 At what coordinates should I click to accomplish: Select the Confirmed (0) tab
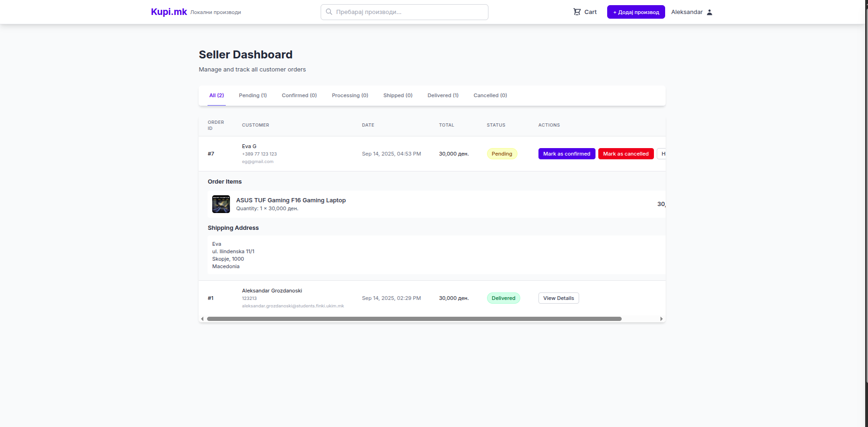[299, 95]
